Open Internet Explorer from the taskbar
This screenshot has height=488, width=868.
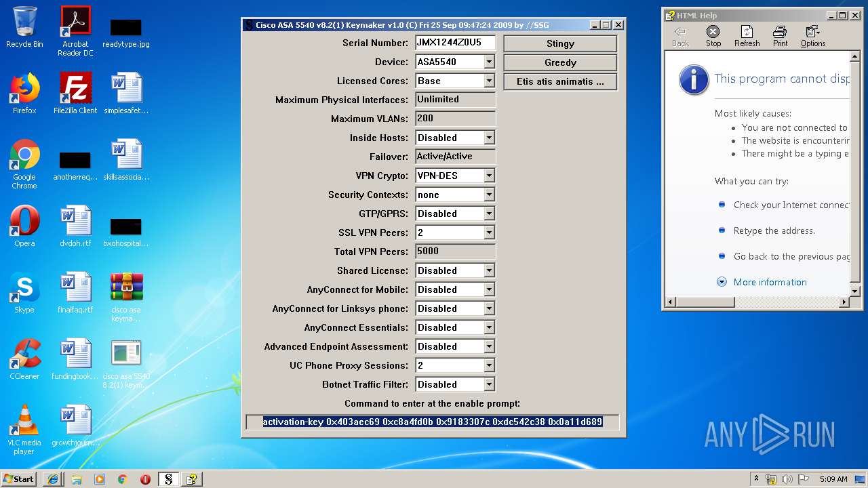click(53, 479)
